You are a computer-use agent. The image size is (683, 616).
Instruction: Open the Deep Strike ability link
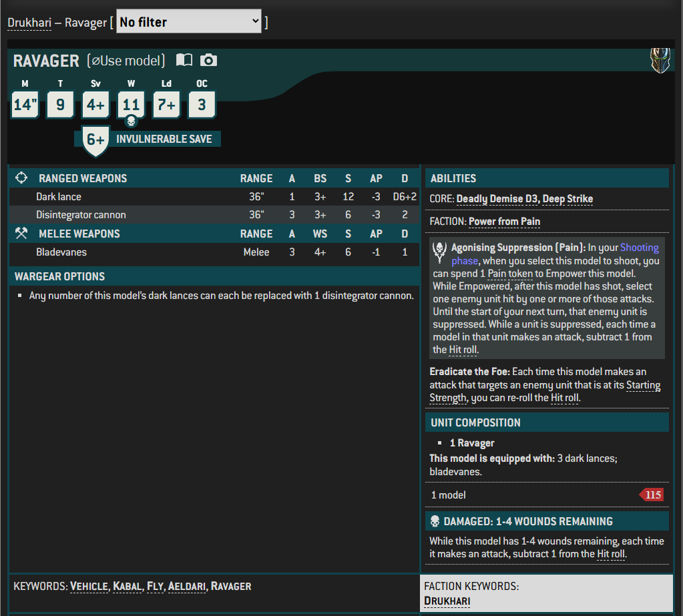point(567,199)
